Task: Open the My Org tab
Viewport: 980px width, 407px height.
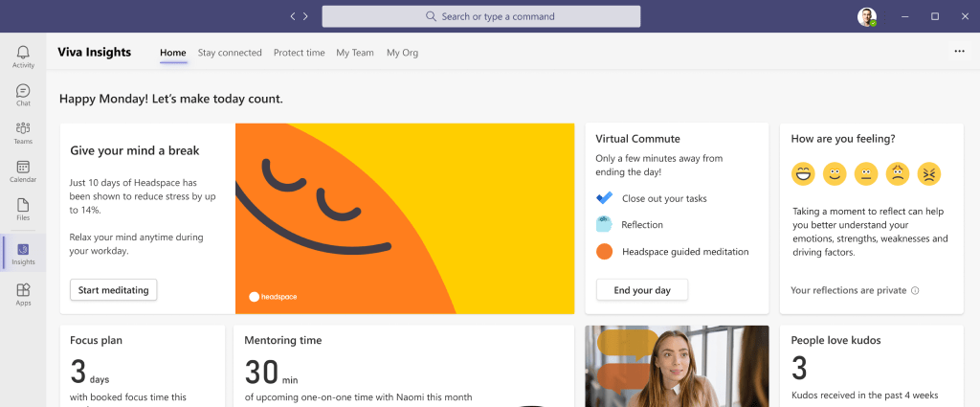Action: point(403,53)
